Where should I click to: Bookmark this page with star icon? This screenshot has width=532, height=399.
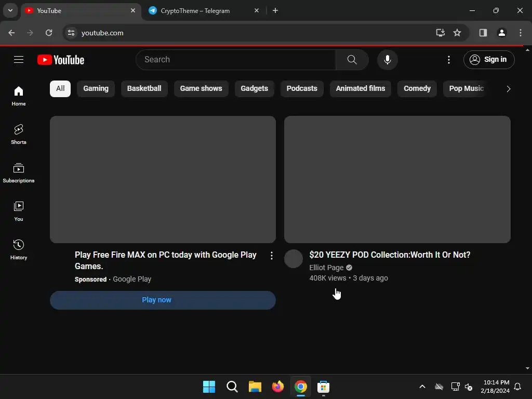pos(457,33)
